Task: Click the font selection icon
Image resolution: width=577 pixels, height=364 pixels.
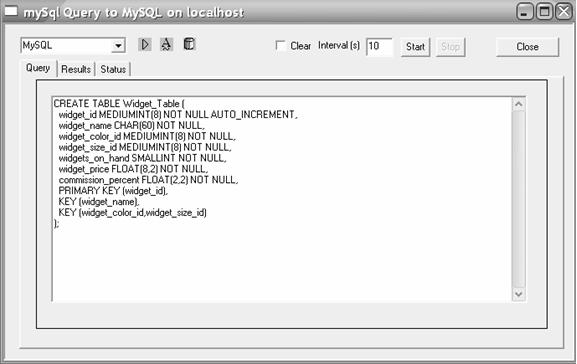Action: [166, 45]
